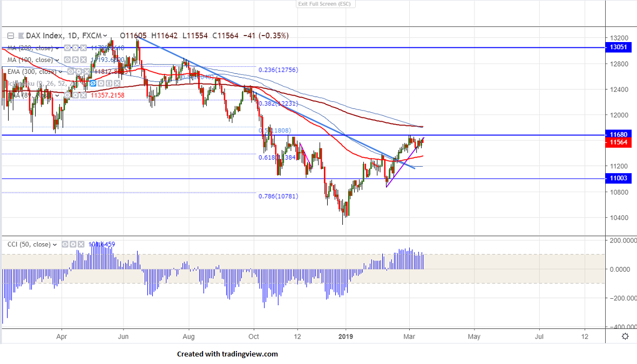Toggle visibility of MA (100, close)
This screenshot has width=637, height=364.
(x=67, y=60)
